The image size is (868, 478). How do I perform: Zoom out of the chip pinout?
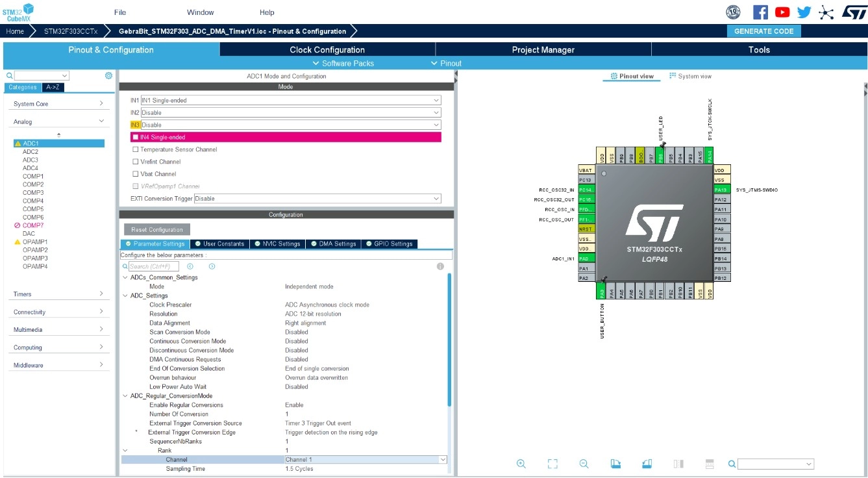click(584, 464)
